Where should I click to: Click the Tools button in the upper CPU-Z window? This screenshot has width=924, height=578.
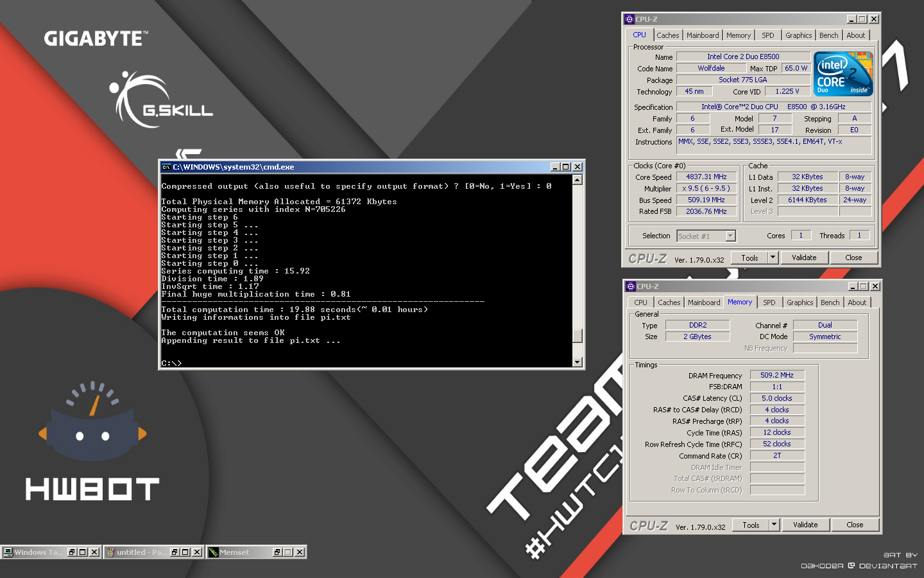coord(749,258)
